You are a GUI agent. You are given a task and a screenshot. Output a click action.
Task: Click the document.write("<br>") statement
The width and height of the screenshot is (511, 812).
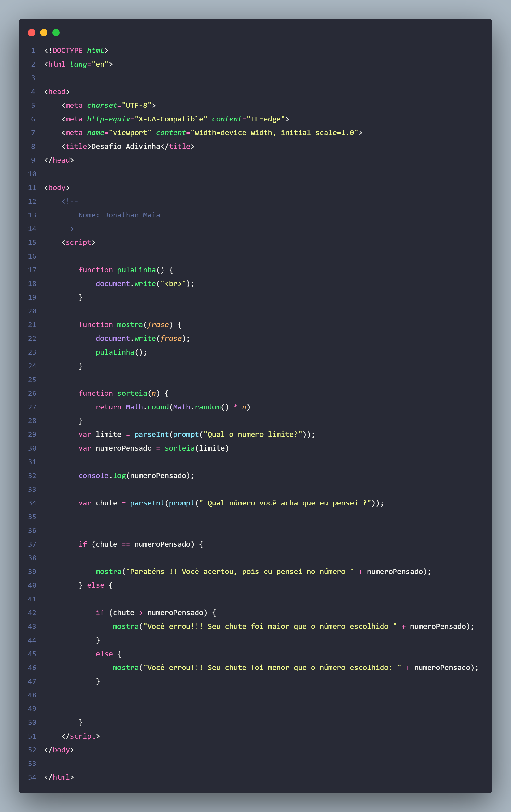pos(145,284)
